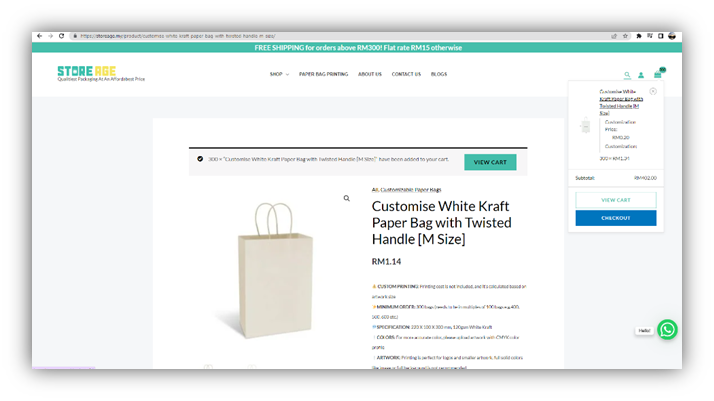Click the free shipping announcement banner
Screen dimensions: 714x401
point(357,47)
